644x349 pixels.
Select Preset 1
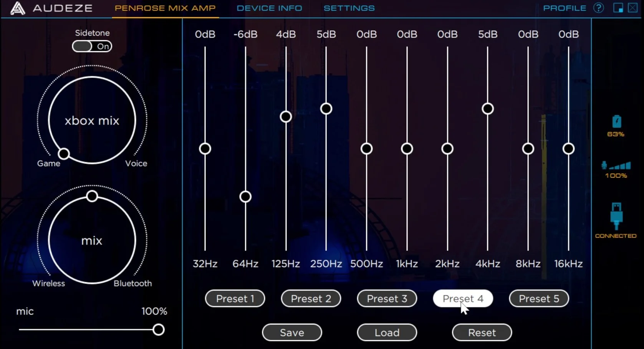[x=235, y=299]
